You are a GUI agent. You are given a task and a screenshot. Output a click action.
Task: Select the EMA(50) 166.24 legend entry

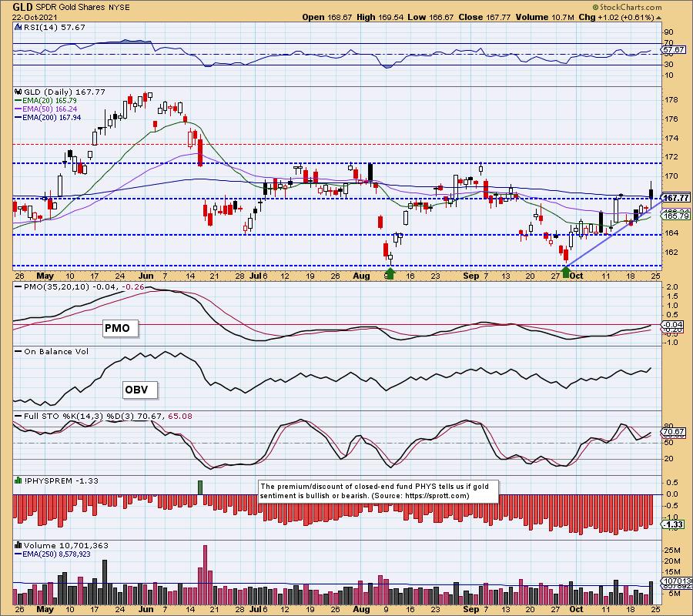45,109
